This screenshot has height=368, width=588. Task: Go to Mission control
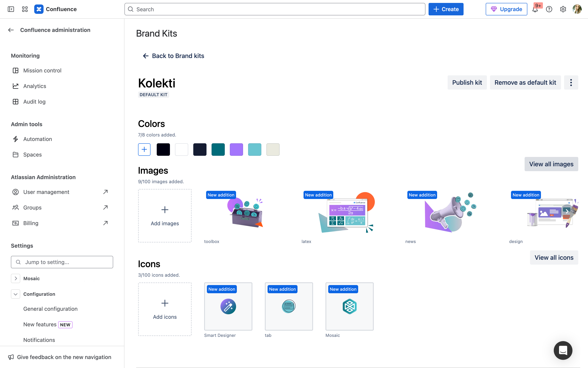[x=42, y=70]
